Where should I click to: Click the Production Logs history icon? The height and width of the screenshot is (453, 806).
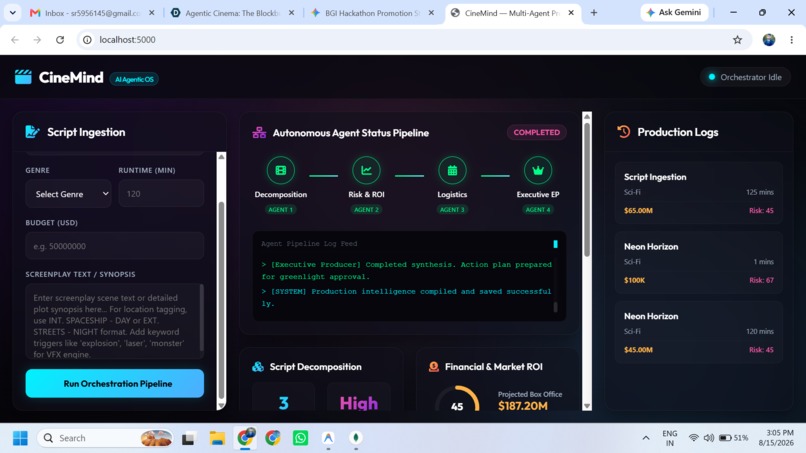pyautogui.click(x=624, y=132)
